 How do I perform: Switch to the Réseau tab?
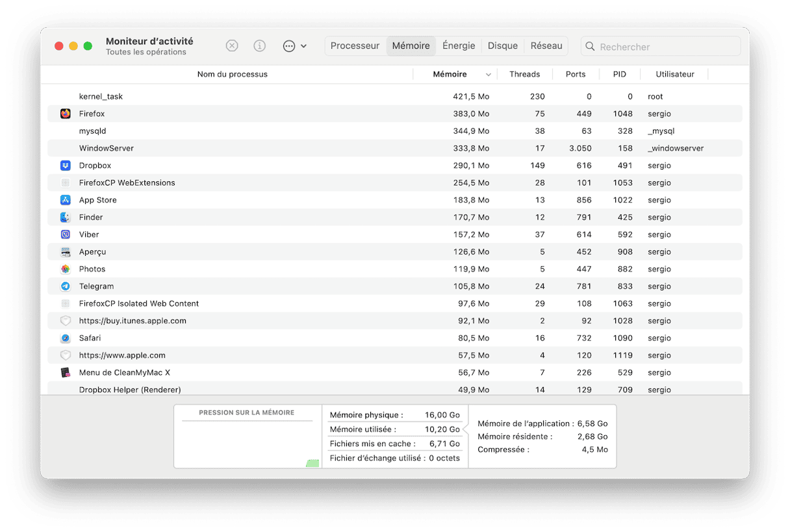tap(546, 46)
